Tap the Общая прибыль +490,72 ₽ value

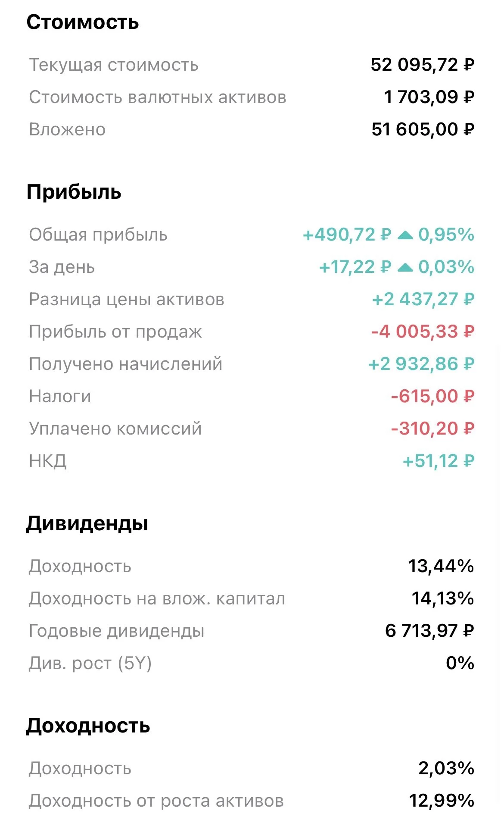coord(347,235)
